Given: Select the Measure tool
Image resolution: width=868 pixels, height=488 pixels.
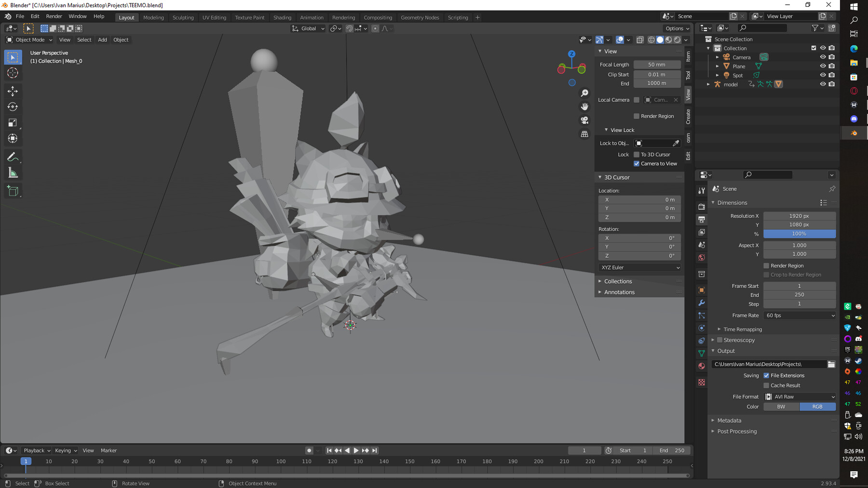Looking at the screenshot, I should pyautogui.click(x=13, y=171).
